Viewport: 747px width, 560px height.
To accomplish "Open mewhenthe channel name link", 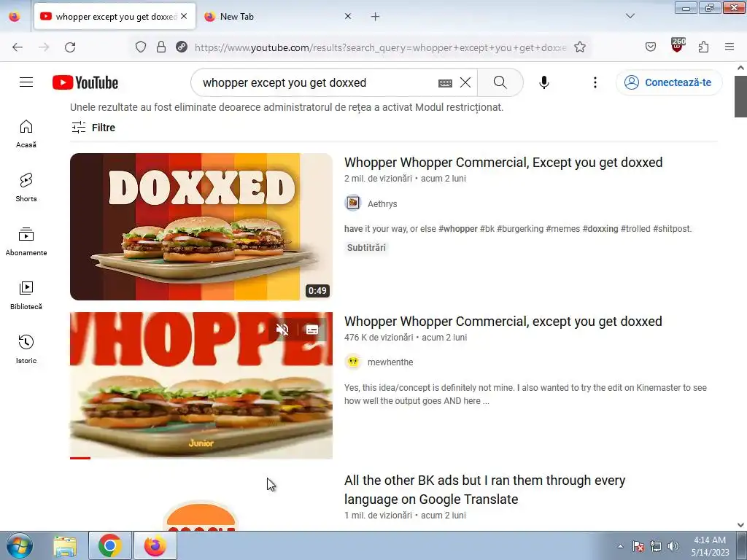I will coord(390,362).
